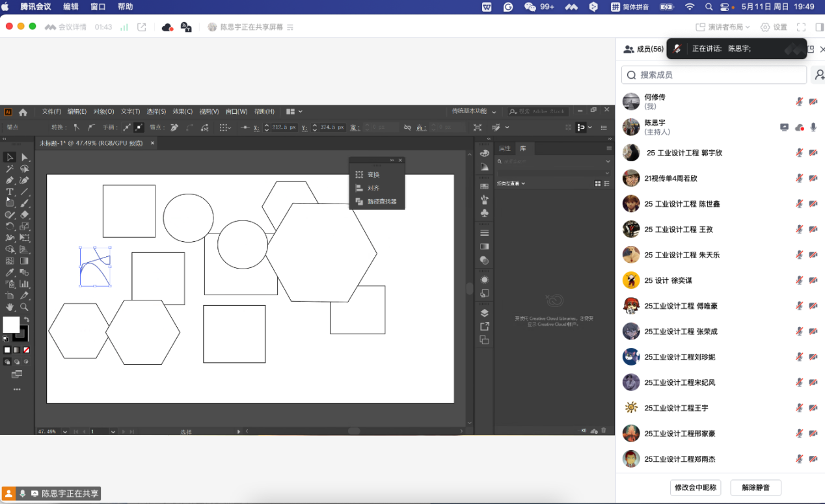Open 路径查找器 (Pathfinder) panel
The height and width of the screenshot is (504, 825).
pos(381,202)
